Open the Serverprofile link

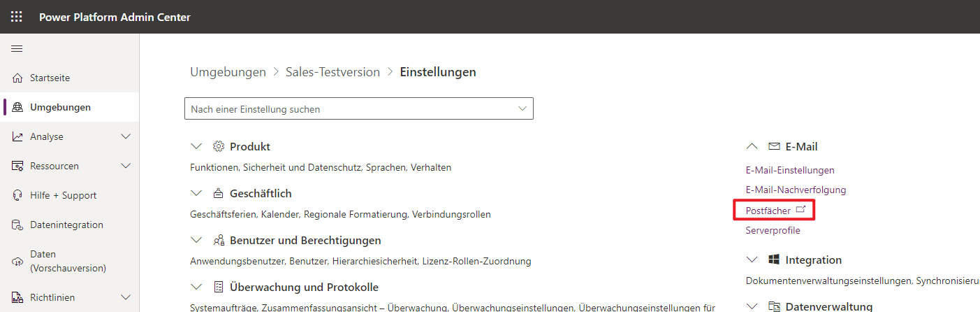point(773,230)
